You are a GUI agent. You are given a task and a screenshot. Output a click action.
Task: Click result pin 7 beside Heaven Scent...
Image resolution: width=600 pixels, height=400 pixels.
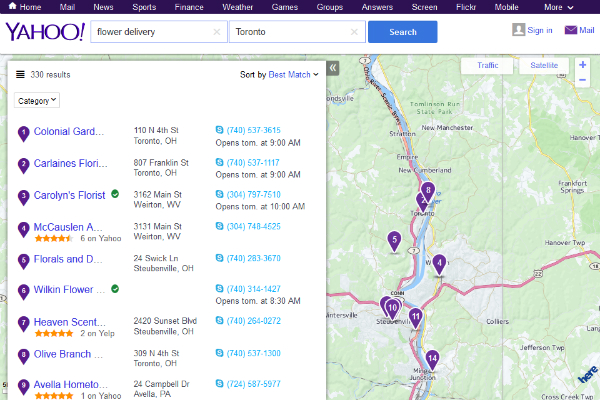tap(24, 325)
